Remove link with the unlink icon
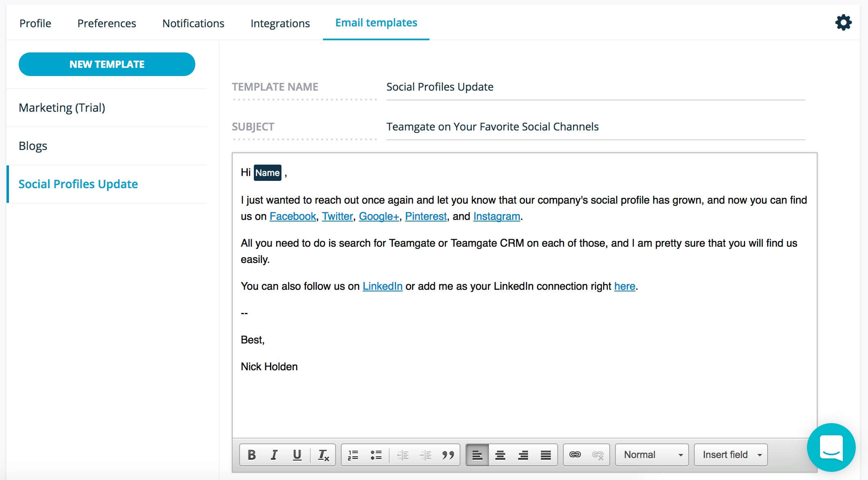This screenshot has height=480, width=868. click(x=598, y=455)
